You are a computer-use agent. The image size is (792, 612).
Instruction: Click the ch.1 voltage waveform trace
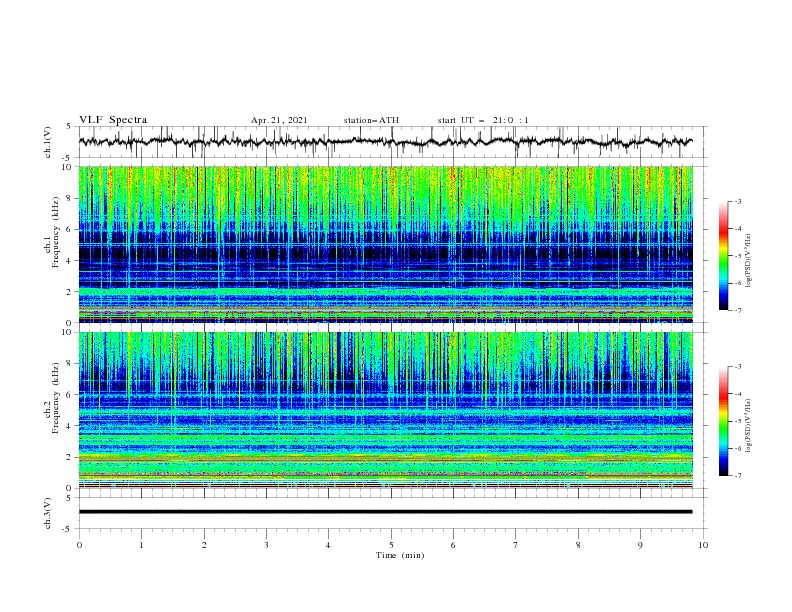click(x=385, y=142)
